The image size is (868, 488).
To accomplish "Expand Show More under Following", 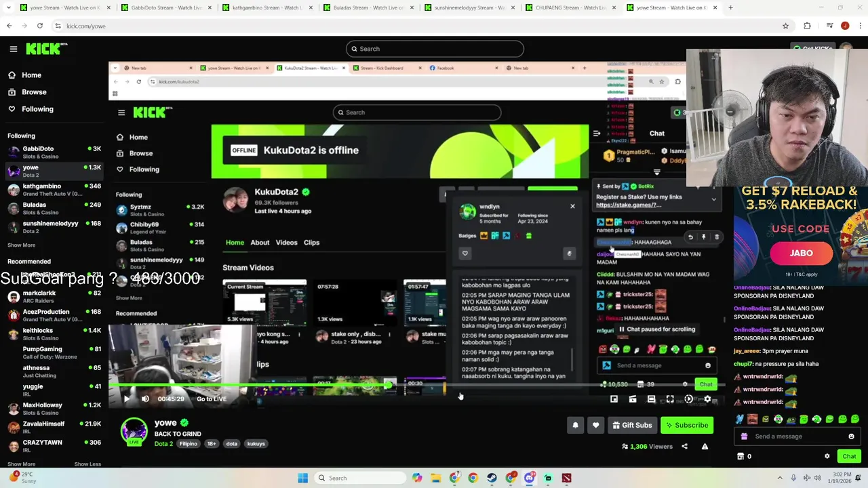I will (x=21, y=245).
